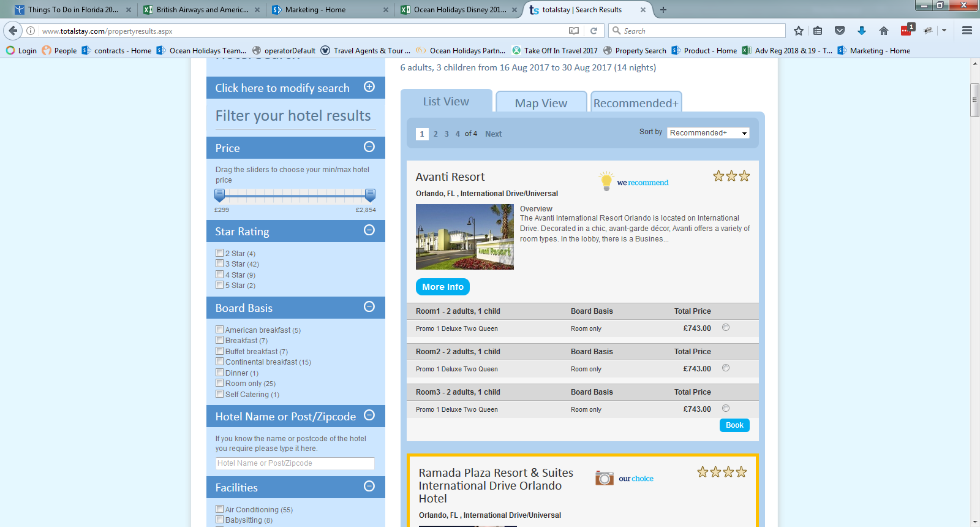Switch to the List View tab

(447, 101)
